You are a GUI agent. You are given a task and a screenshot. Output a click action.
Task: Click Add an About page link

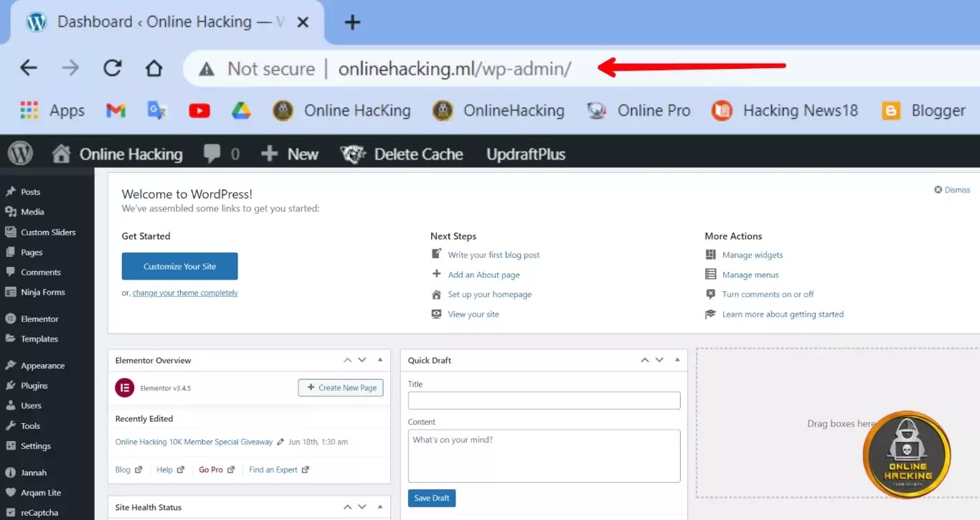[x=484, y=275]
